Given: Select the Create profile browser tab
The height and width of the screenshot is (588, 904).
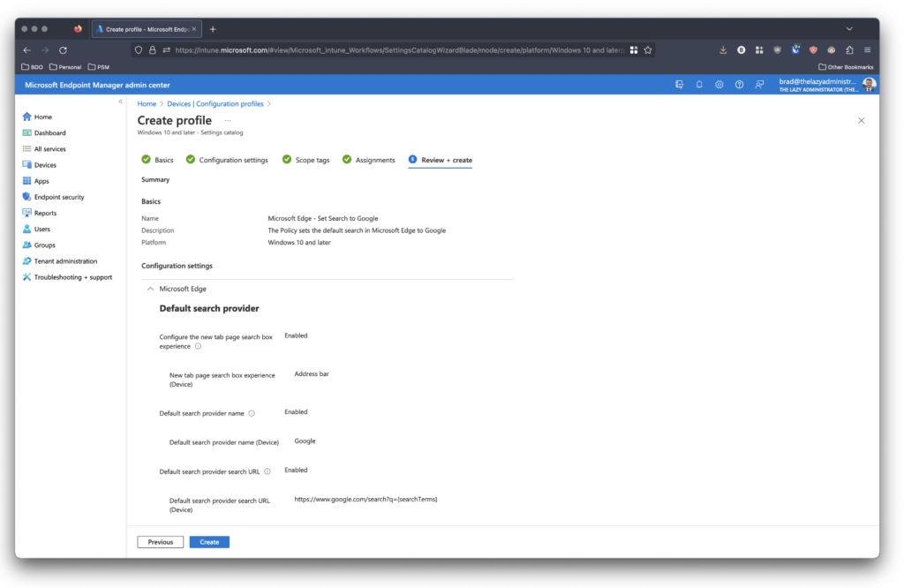Looking at the screenshot, I should pyautogui.click(x=147, y=29).
